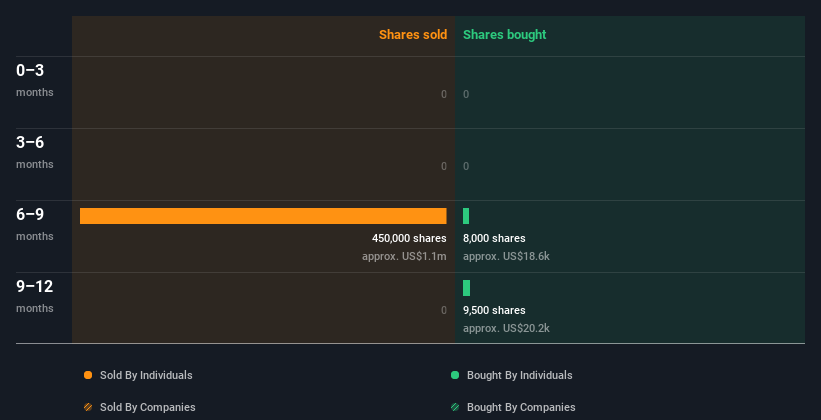This screenshot has height=420, width=821.
Task: Select the Bought By Individuals legend label
Action: coord(519,375)
